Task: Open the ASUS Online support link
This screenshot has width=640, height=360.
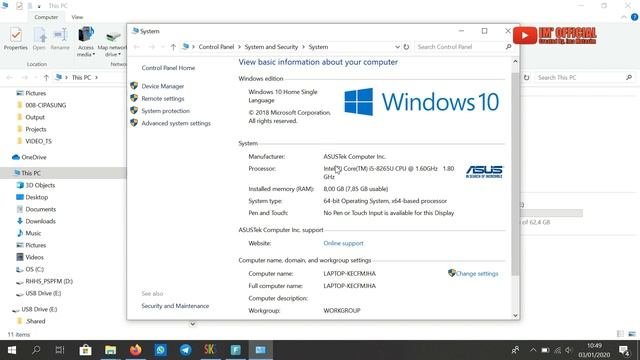Action: click(x=343, y=243)
